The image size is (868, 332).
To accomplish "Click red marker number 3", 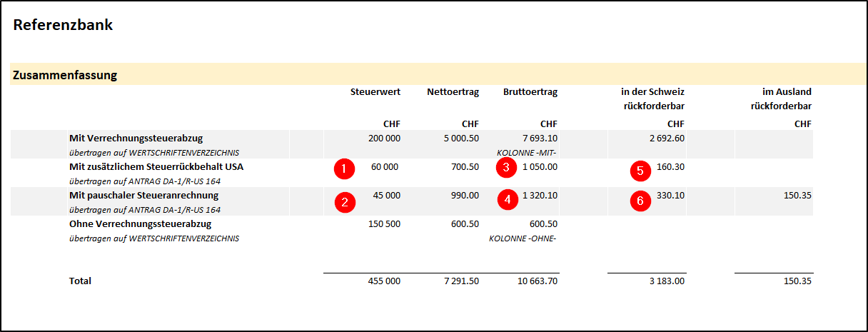I will [x=506, y=169].
